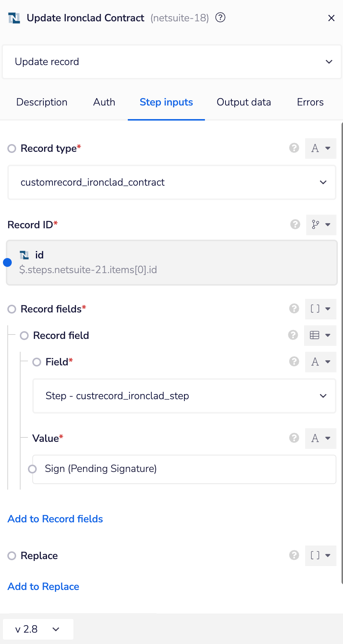This screenshot has height=644, width=343.
Task: Select the radio circle beside Record type
Action: (11, 148)
